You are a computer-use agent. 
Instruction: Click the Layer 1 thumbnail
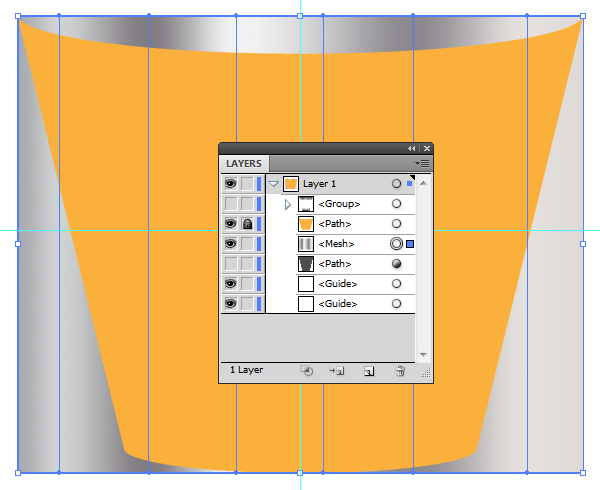click(291, 184)
